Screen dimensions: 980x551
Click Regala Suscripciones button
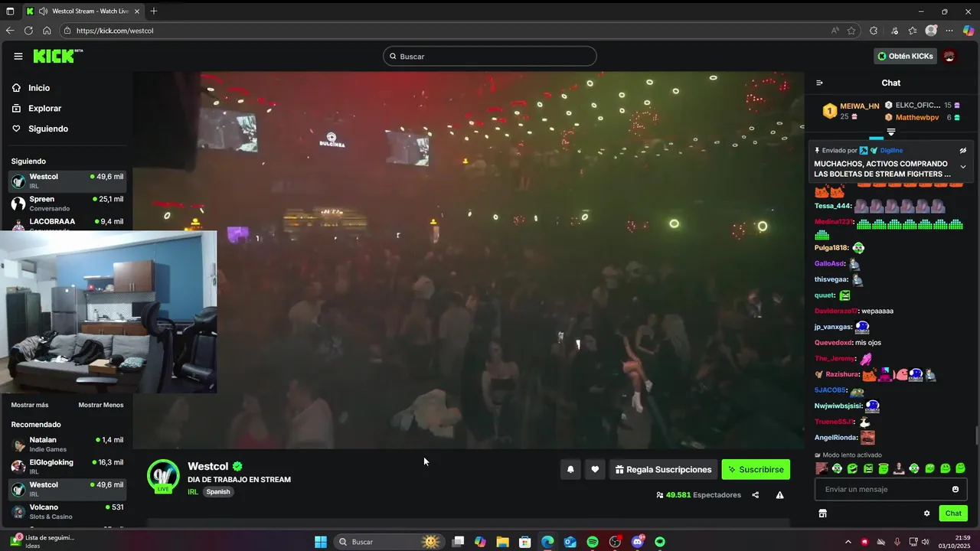click(x=663, y=470)
